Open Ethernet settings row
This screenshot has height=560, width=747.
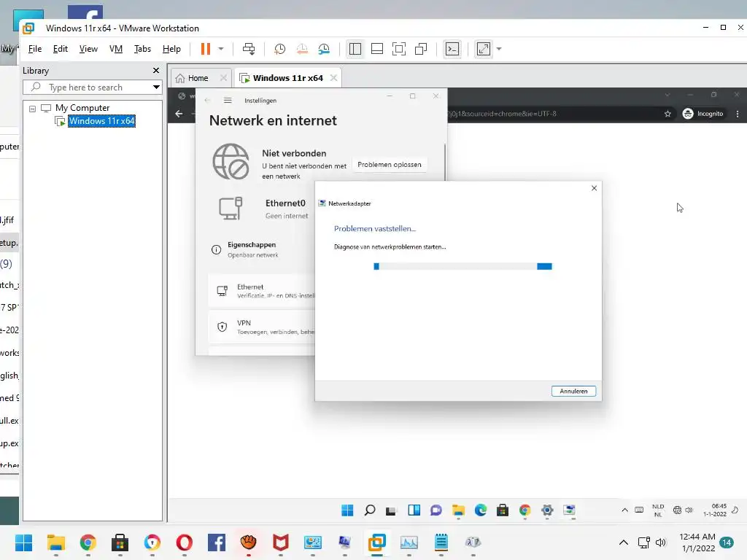[x=262, y=291]
